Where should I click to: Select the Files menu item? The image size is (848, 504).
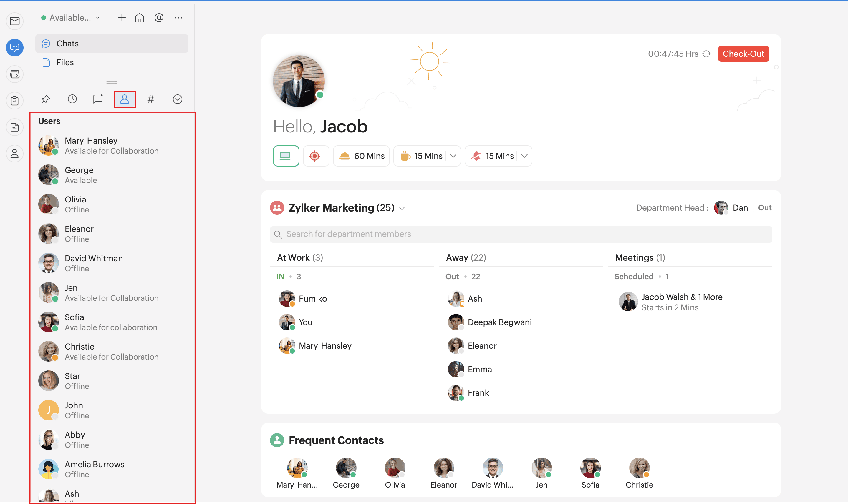(x=64, y=62)
